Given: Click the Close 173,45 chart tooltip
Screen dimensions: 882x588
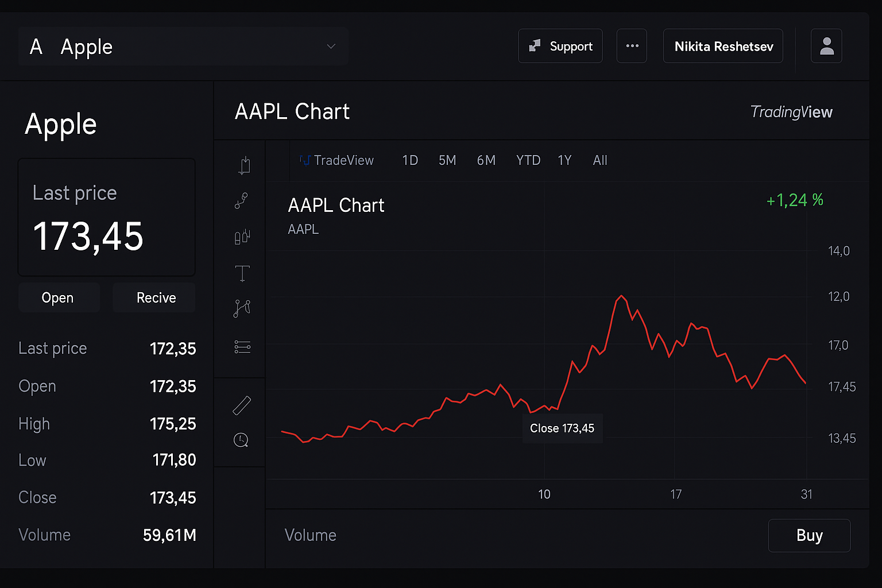Looking at the screenshot, I should pyautogui.click(x=562, y=428).
